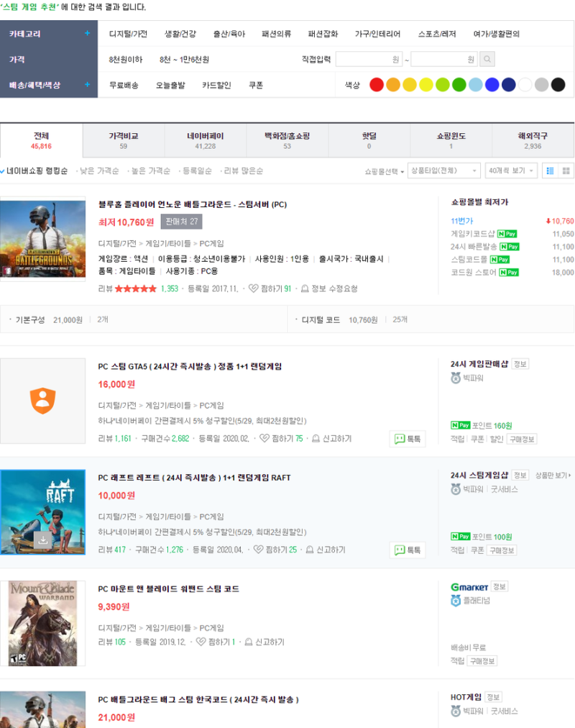The image size is (575, 728).
Task: Switch to grid view layout
Action: pyautogui.click(x=565, y=170)
